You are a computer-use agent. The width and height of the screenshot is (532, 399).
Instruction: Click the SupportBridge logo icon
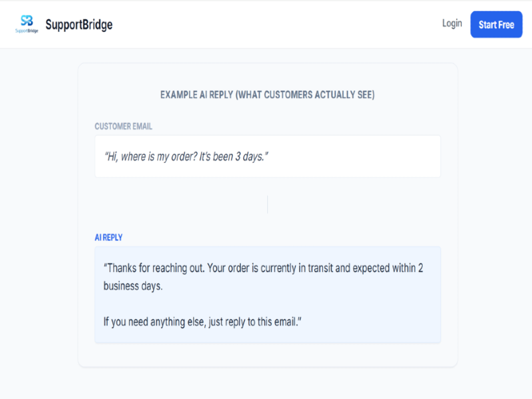27,20
